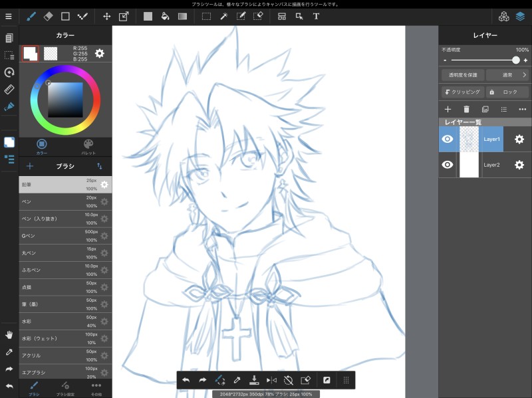Switch to カラー color tab
The height and width of the screenshot is (398, 532).
tap(42, 146)
